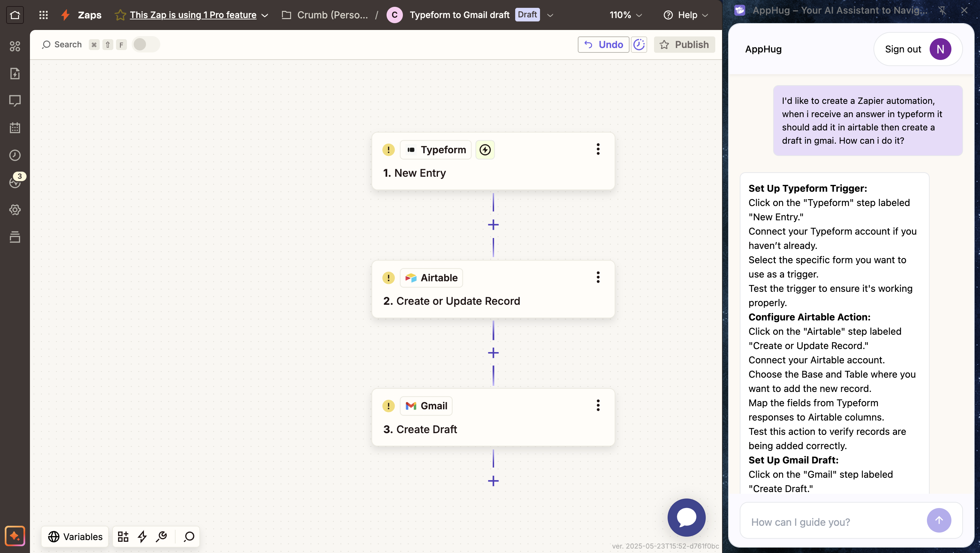Screen dimensions: 980x553
Task: Open the comments icon in left sidebar
Action: coord(15,101)
